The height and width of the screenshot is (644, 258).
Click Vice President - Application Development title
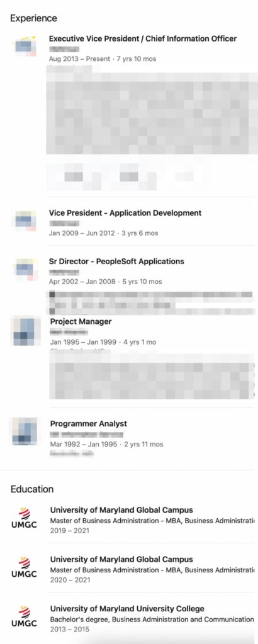[x=125, y=213]
